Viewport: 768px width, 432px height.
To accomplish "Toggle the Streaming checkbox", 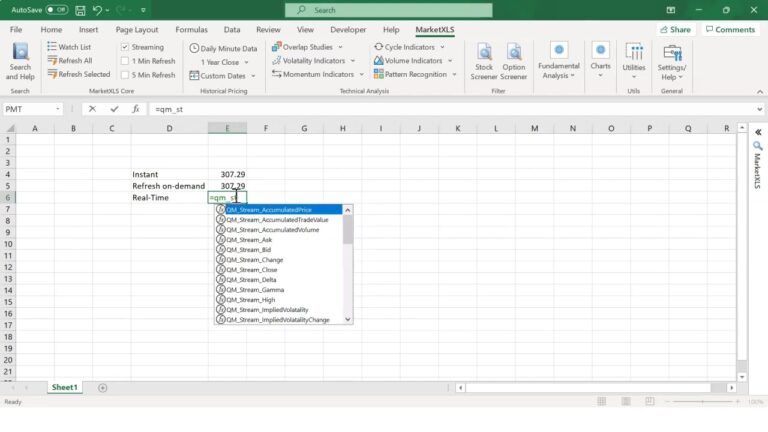I will (125, 47).
